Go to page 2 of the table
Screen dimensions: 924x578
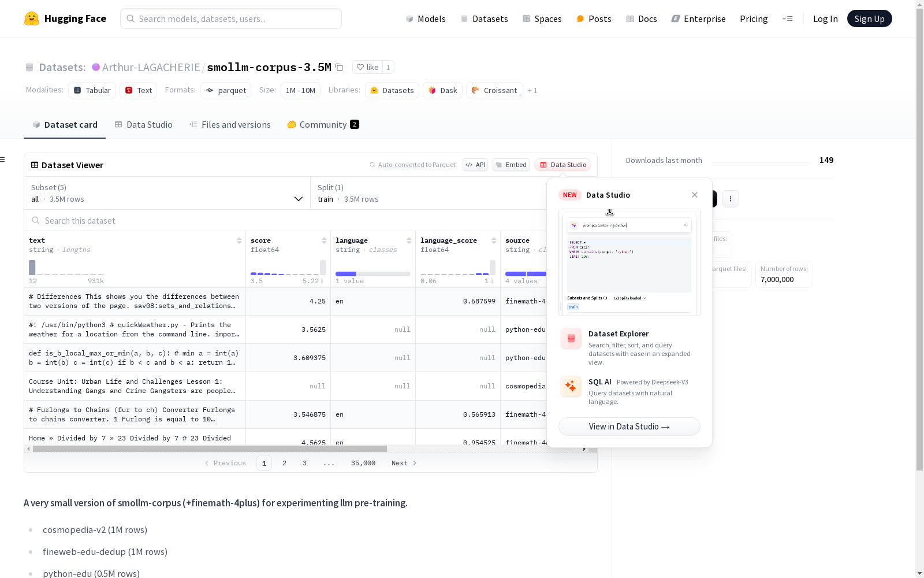point(284,463)
